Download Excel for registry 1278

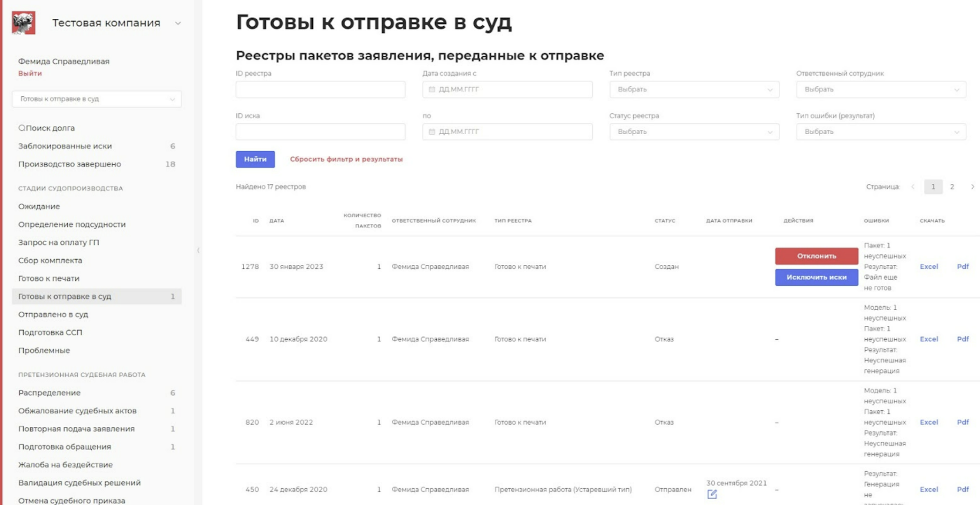[x=929, y=267]
